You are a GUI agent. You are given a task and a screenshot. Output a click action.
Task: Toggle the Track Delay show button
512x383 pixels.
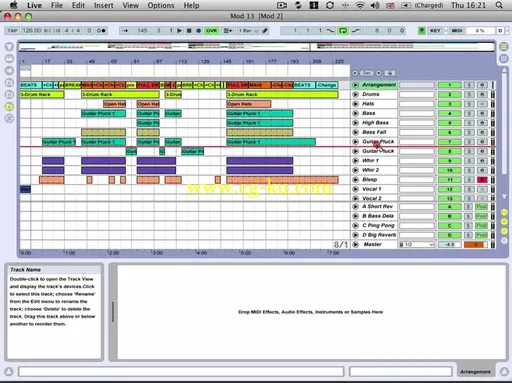504,240
